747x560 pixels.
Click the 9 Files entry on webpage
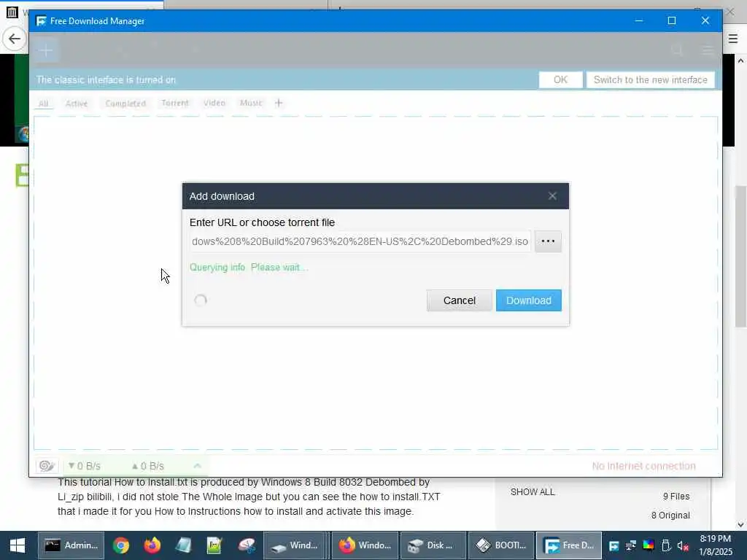coord(676,496)
